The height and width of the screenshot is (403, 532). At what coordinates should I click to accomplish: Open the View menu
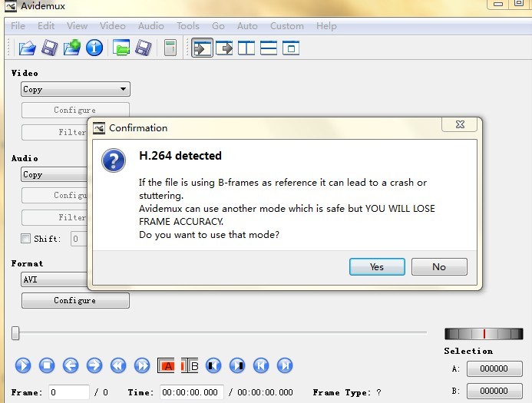pyautogui.click(x=77, y=26)
